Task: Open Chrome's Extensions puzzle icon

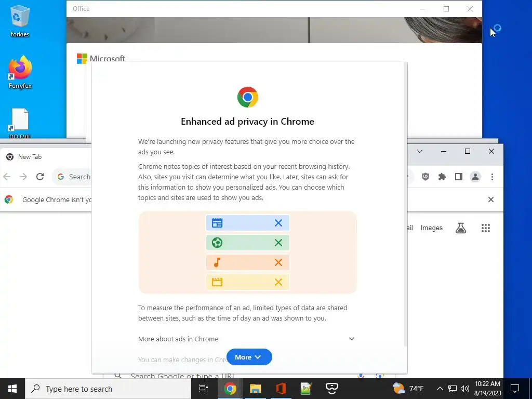Action: (442, 177)
